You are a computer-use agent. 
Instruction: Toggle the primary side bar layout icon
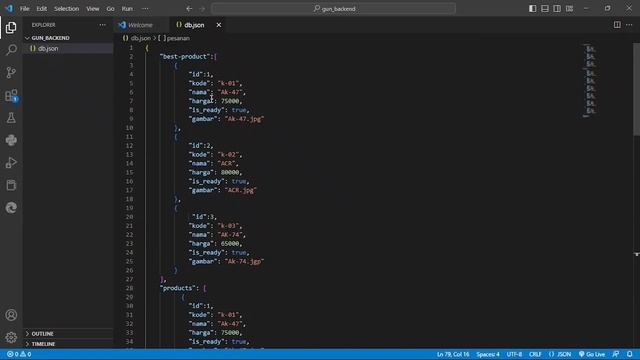point(532,9)
